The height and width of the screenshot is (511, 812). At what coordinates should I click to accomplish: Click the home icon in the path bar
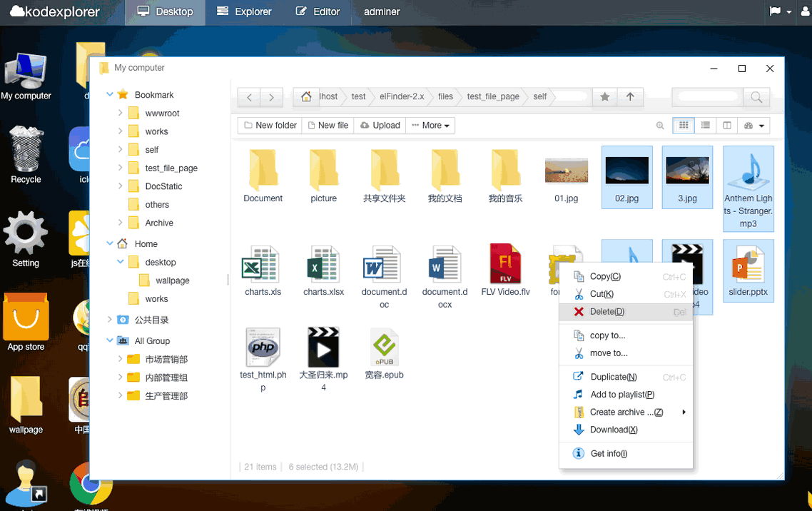pos(306,97)
